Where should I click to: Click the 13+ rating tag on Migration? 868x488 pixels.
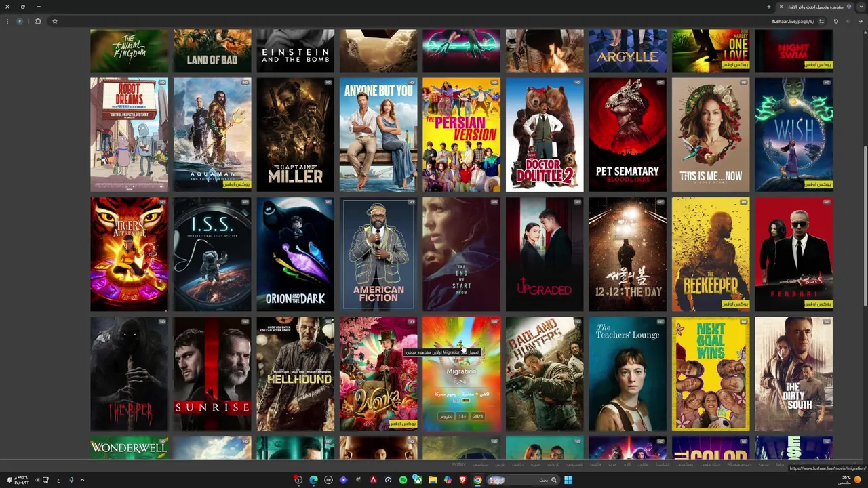(462, 416)
